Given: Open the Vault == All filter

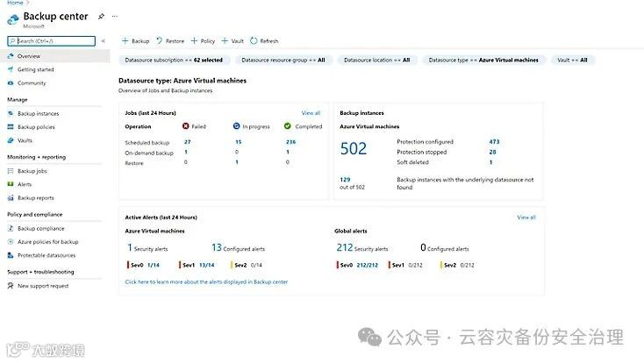Looking at the screenshot, I should point(573,60).
